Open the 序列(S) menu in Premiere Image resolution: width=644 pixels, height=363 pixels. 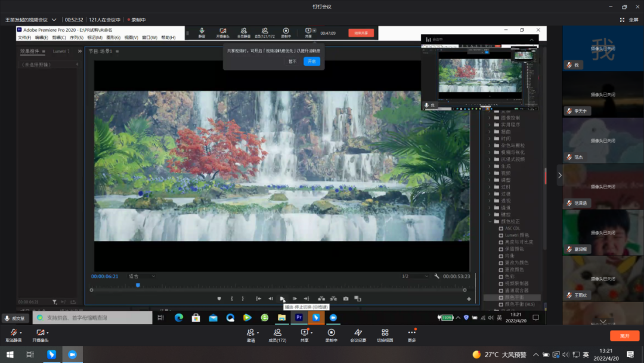pyautogui.click(x=76, y=38)
